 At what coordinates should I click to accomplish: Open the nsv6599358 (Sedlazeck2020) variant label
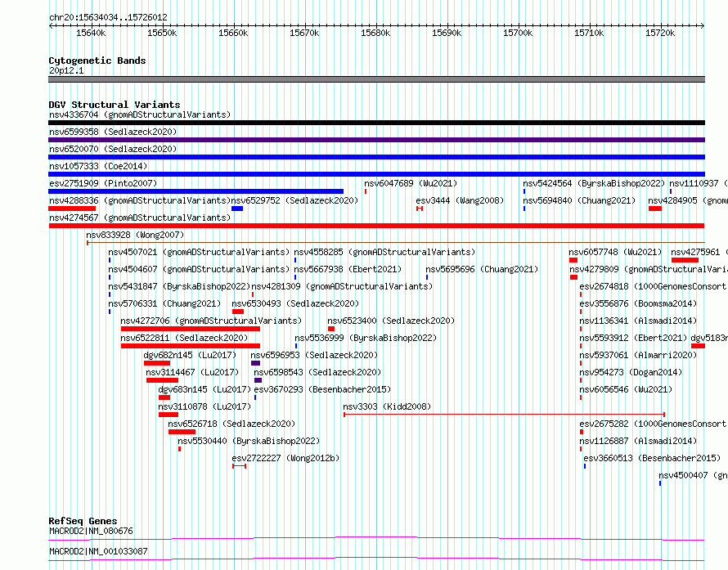point(113,132)
